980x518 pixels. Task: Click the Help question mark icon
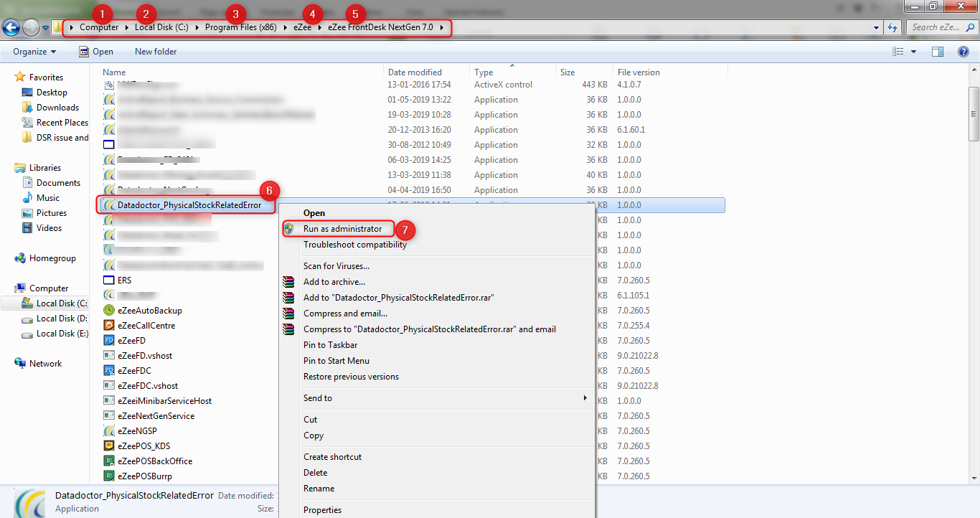pos(962,52)
